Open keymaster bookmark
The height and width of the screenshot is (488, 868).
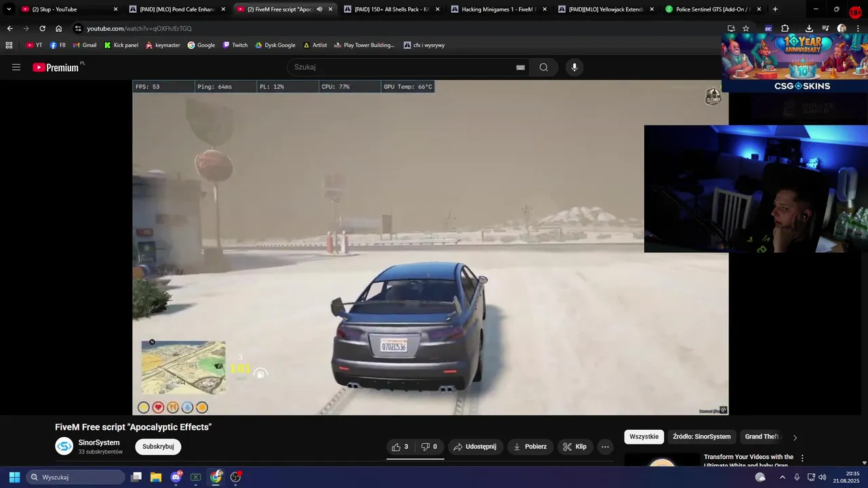[163, 45]
